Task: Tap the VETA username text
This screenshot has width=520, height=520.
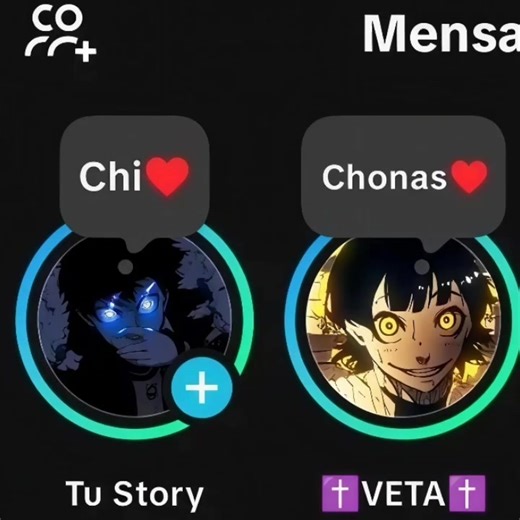Action: click(x=403, y=494)
